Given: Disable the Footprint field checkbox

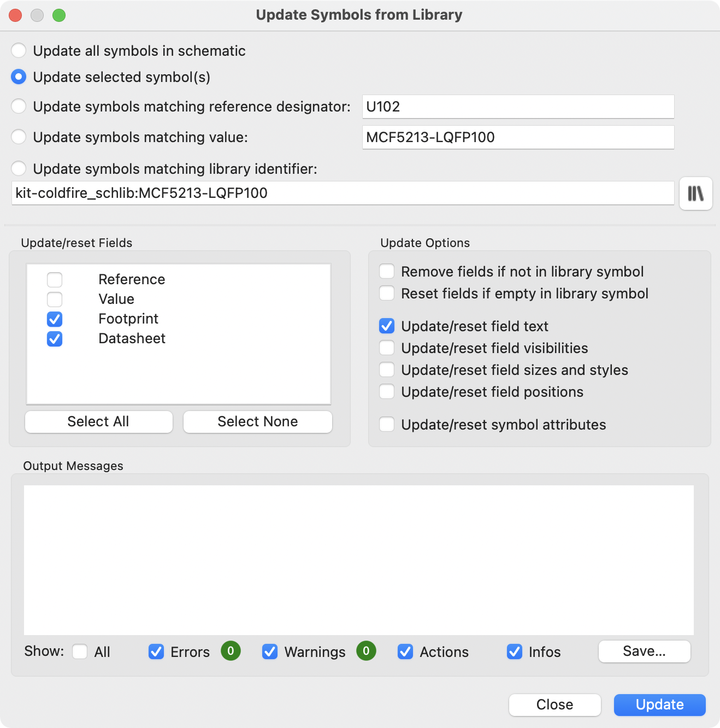Looking at the screenshot, I should coord(54,319).
